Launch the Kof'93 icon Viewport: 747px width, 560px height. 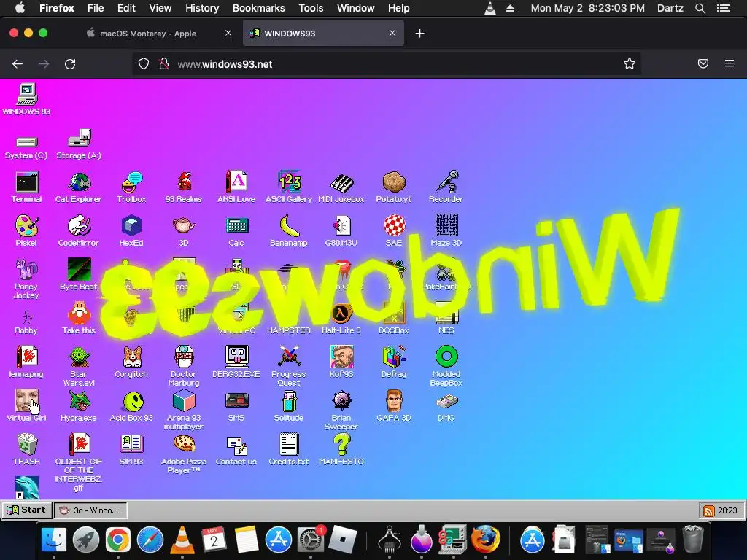coord(341,362)
